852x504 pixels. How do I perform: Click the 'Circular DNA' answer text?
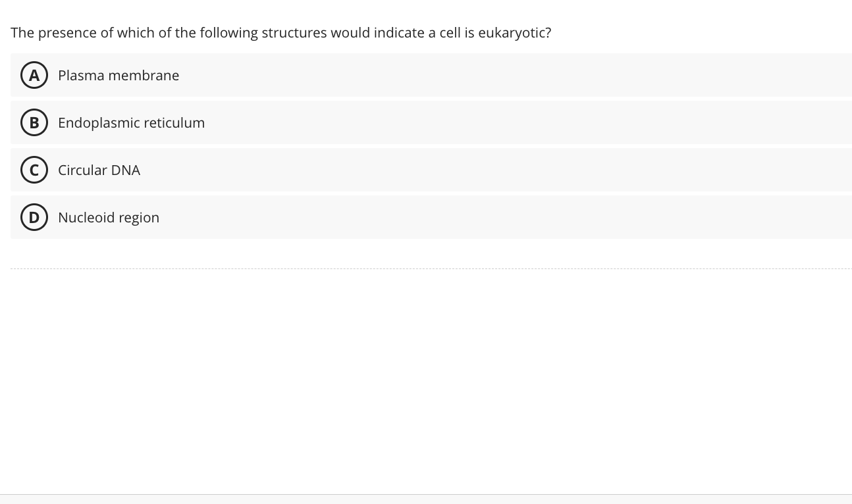(99, 170)
